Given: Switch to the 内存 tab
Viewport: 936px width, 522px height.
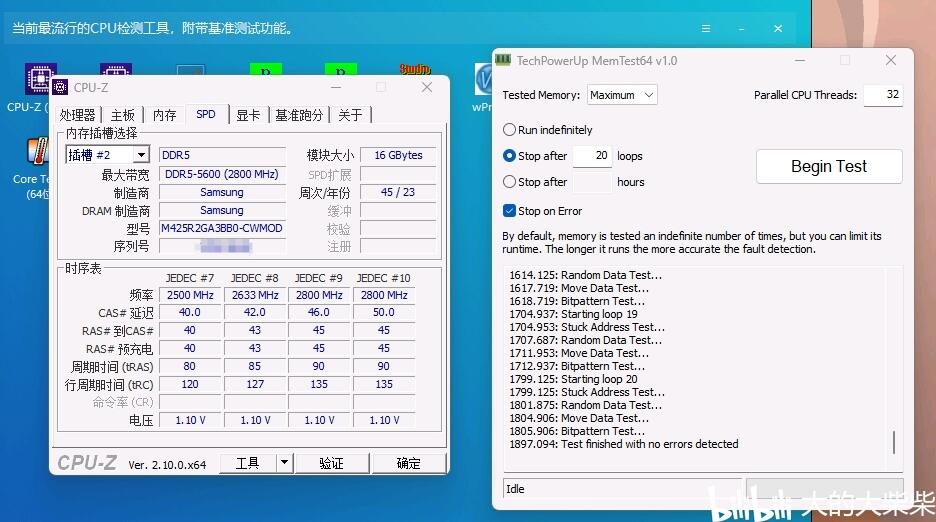Looking at the screenshot, I should point(165,115).
